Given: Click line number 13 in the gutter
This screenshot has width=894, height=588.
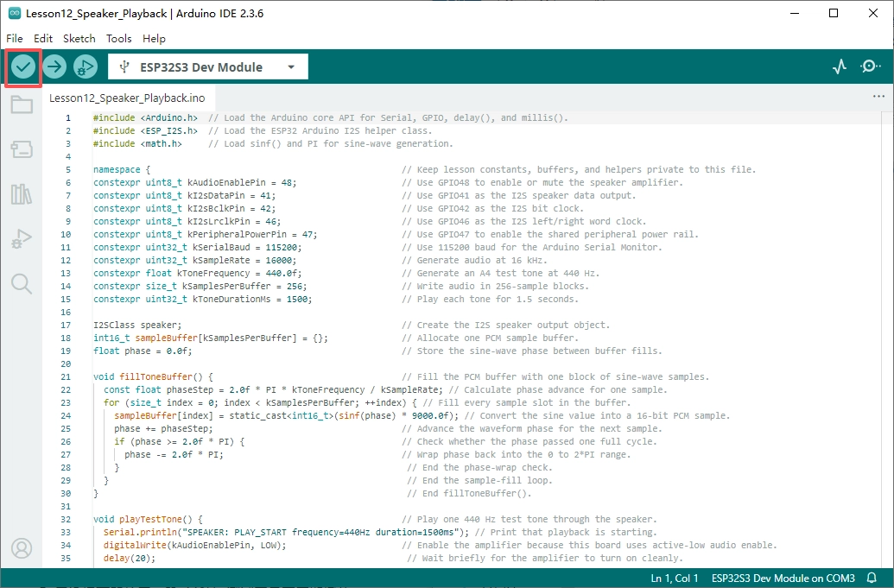Looking at the screenshot, I should (66, 274).
